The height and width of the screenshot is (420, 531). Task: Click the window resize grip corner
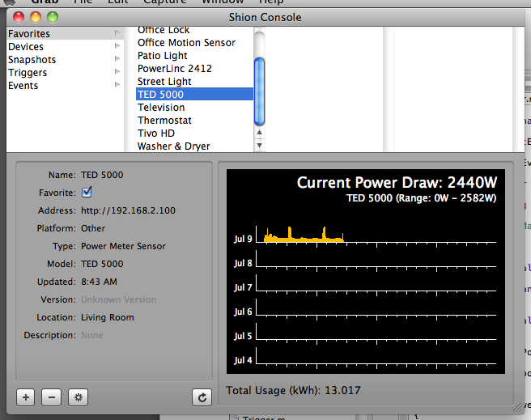[518, 408]
